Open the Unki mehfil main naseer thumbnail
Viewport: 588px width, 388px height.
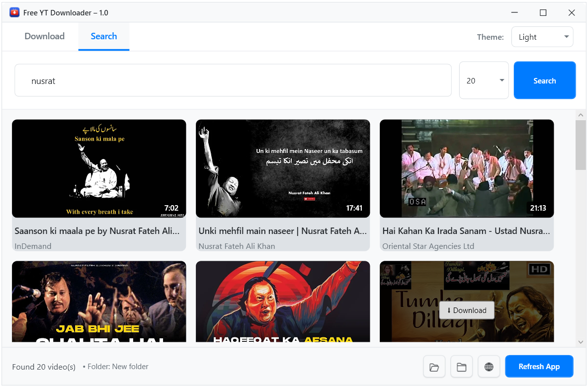(283, 168)
